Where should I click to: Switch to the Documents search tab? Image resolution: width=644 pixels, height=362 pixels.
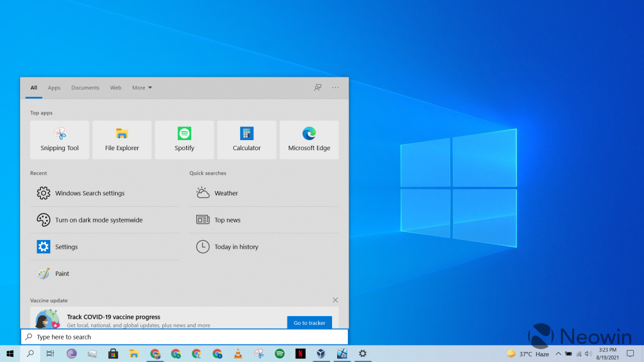pyautogui.click(x=86, y=88)
